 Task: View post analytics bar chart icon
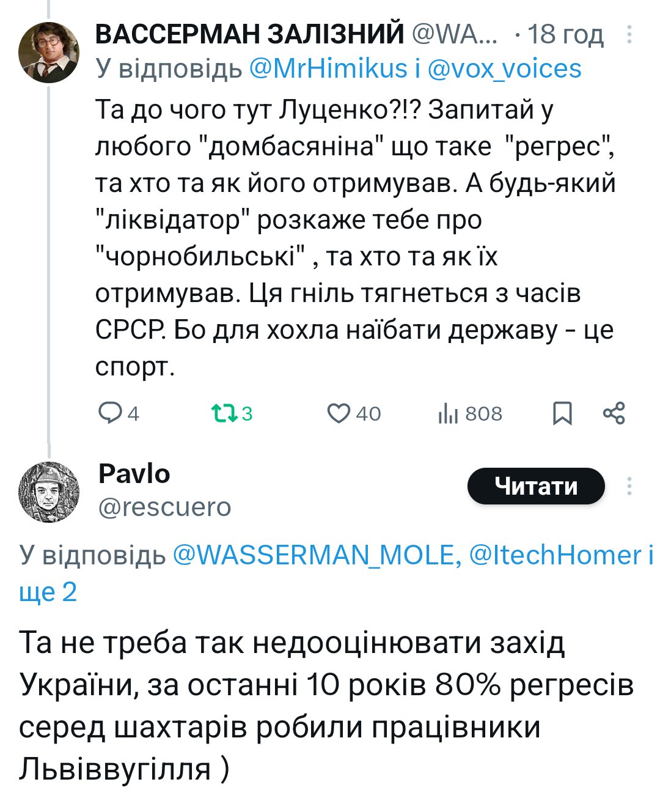point(448,414)
